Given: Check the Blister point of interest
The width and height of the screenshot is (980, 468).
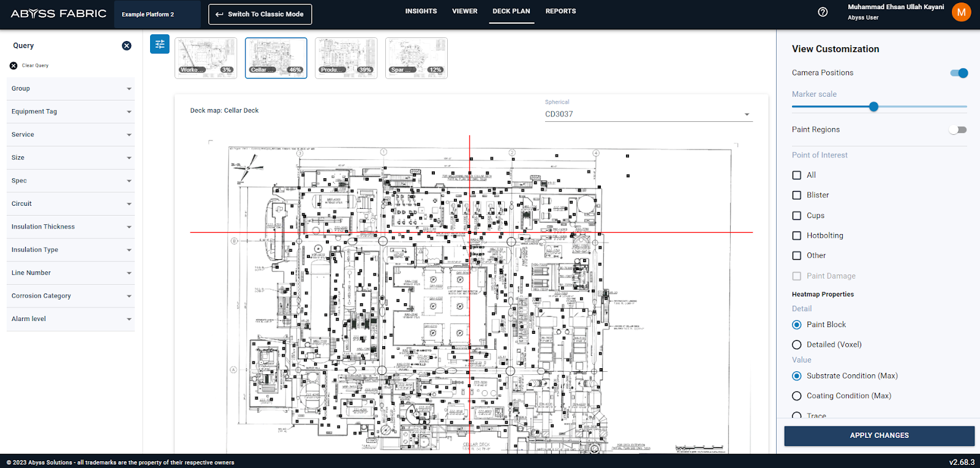Looking at the screenshot, I should (x=797, y=195).
